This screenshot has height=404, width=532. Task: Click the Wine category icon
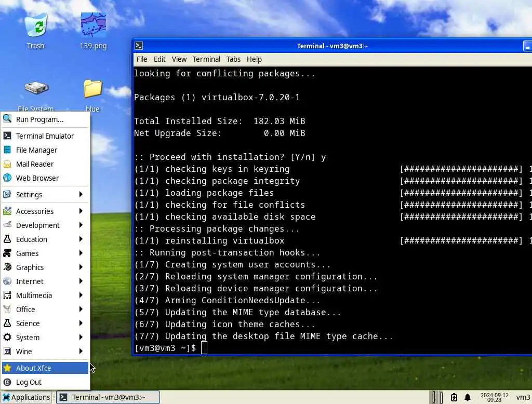7,351
